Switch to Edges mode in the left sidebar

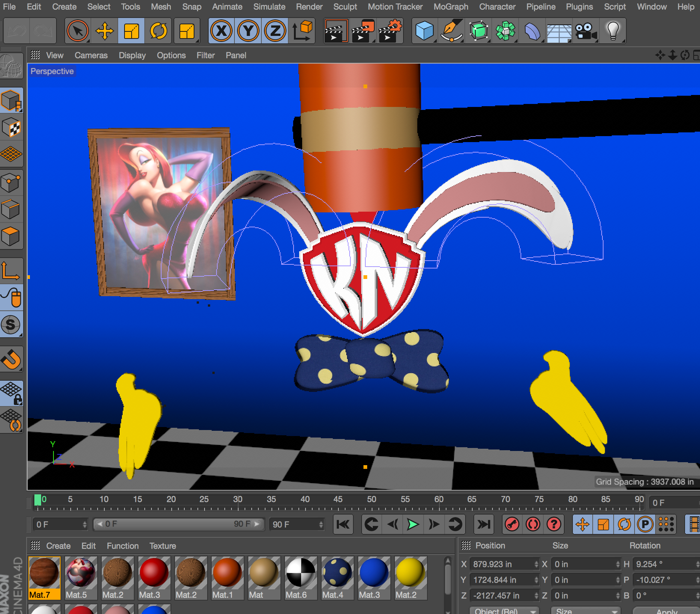click(x=11, y=209)
